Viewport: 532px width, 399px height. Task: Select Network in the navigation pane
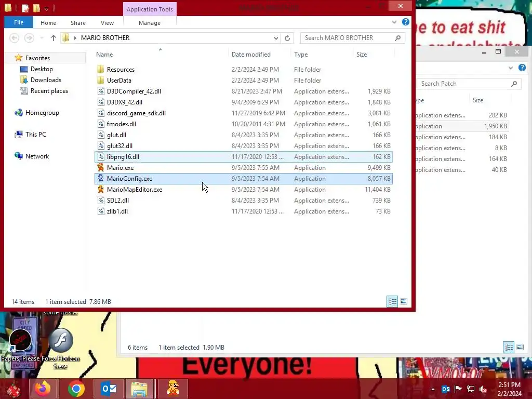point(37,156)
